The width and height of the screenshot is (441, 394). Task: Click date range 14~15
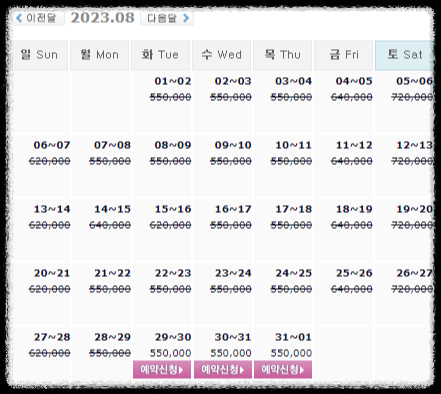click(x=112, y=209)
